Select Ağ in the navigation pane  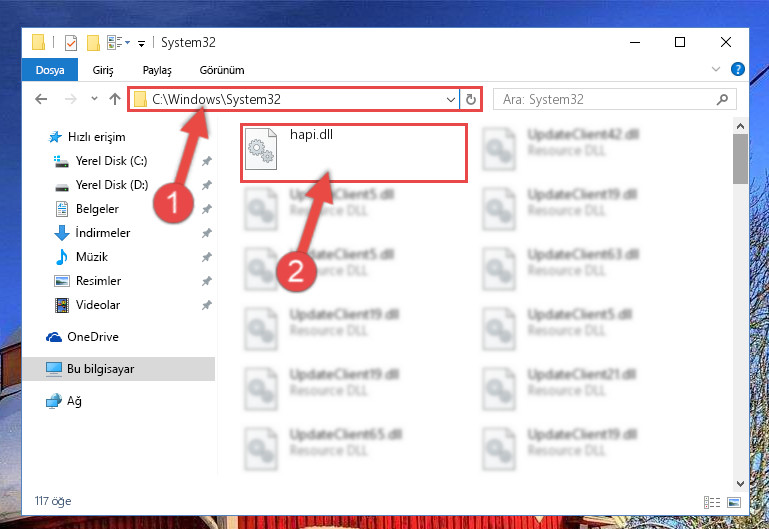click(x=74, y=401)
